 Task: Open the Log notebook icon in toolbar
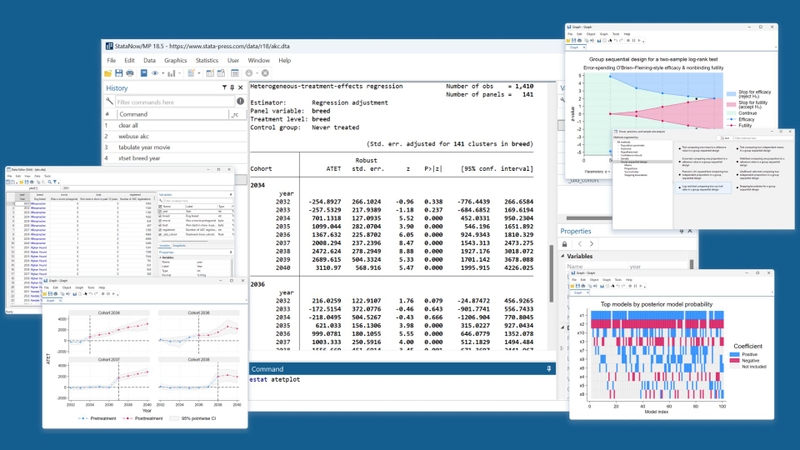144,73
